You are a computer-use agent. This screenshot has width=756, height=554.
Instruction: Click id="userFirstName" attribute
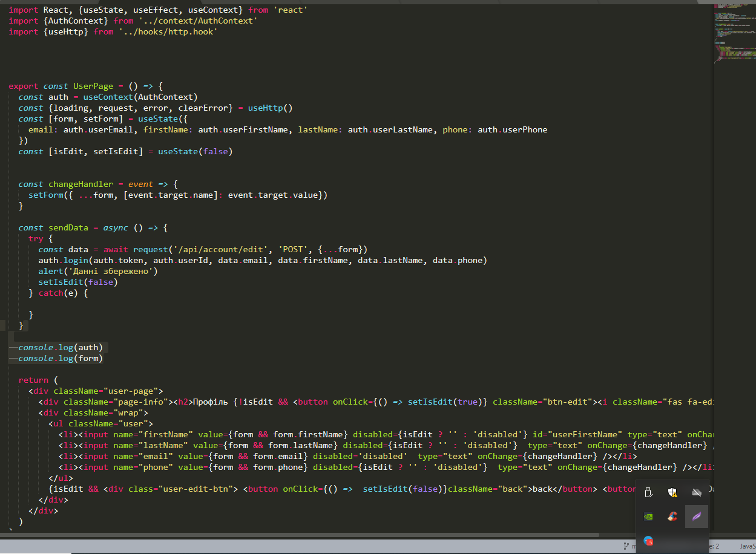click(577, 434)
